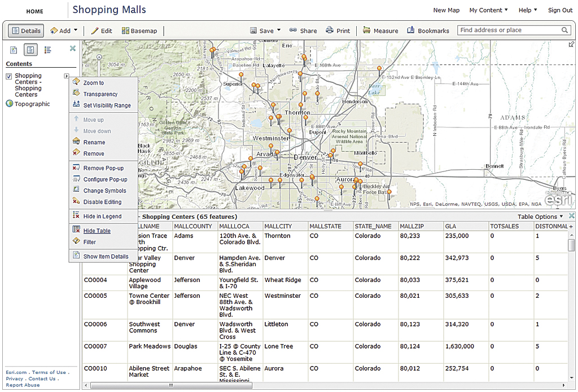578x392 pixels.
Task: Choose Disable Editing menu entry
Action: (x=104, y=202)
